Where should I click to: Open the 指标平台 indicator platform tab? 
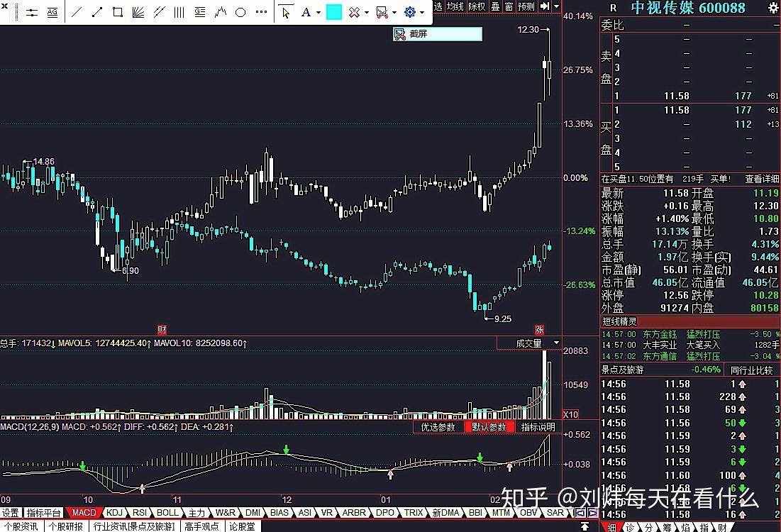pyautogui.click(x=44, y=513)
